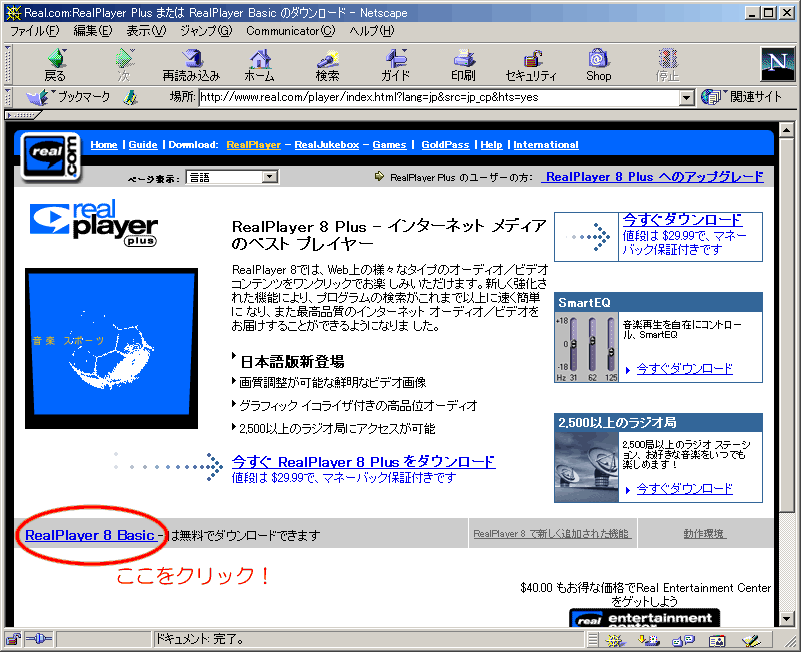The image size is (801, 652).
Task: Click 今すぐダウンロード link in SmartEQ box
Action: [685, 368]
